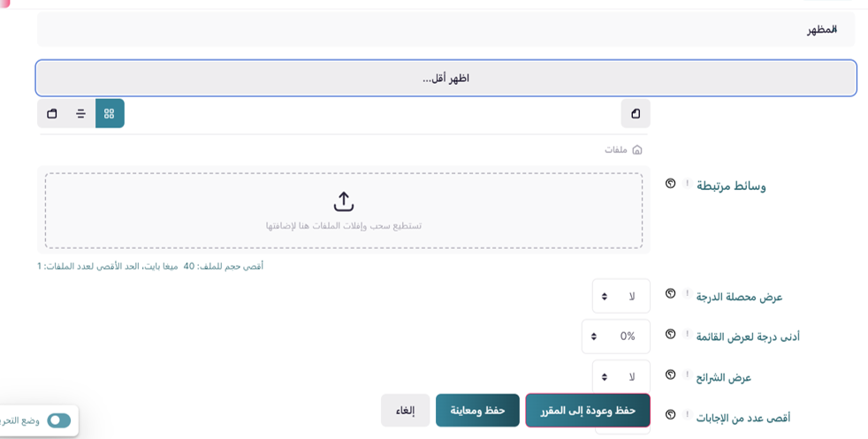The width and height of the screenshot is (868, 439).
Task: Open help icon for عرض محصلة الدرجة
Action: (670, 294)
